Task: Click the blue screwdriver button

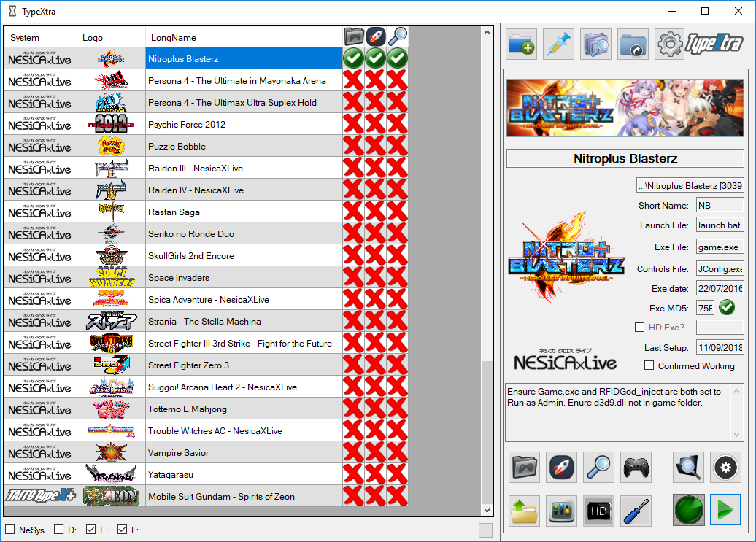Action: click(636, 510)
